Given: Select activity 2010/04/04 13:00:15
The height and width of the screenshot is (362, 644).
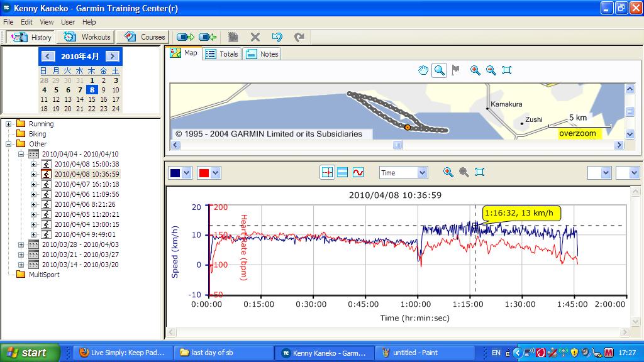Looking at the screenshot, I should pyautogui.click(x=87, y=224).
